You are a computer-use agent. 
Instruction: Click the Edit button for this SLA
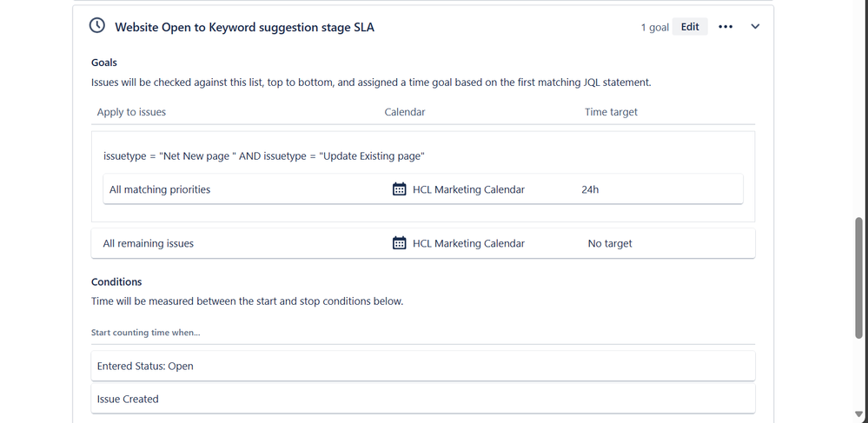690,27
